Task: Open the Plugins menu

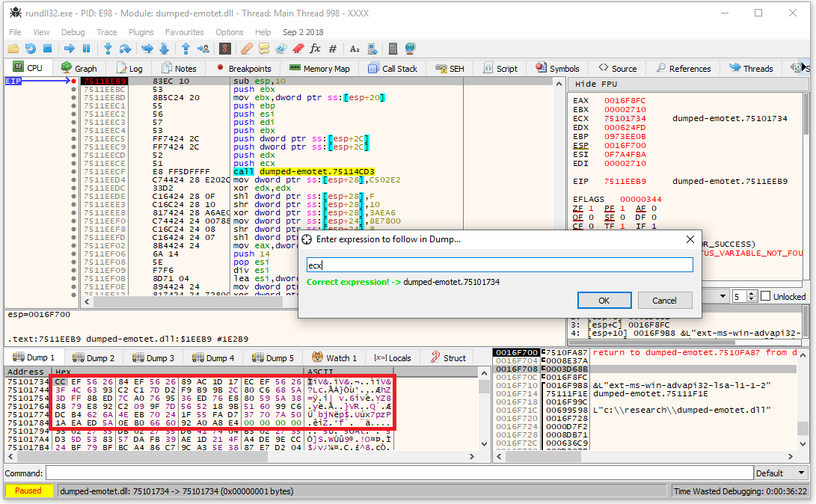Action: pyautogui.click(x=141, y=32)
